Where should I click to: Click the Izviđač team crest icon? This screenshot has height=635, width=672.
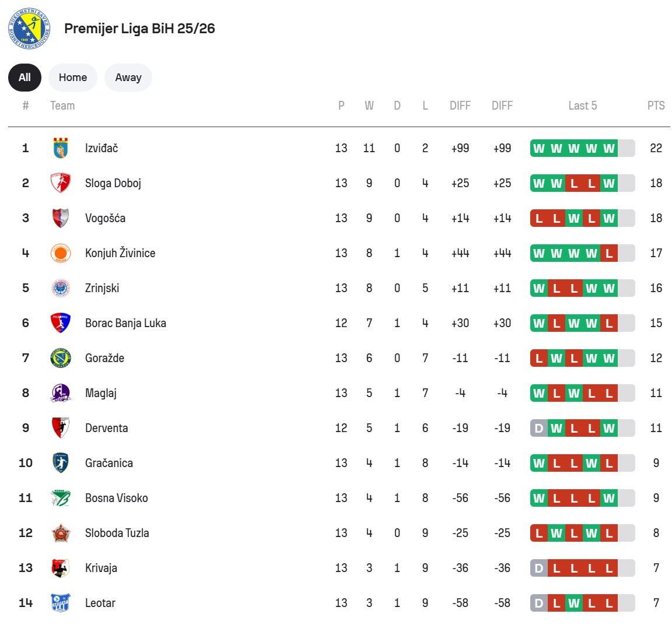point(61,148)
